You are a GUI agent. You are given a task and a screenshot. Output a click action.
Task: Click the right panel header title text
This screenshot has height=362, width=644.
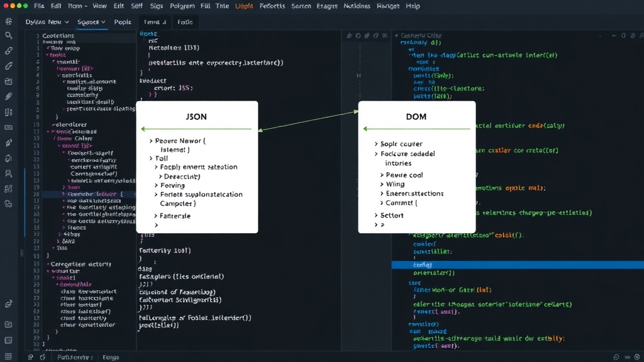[421, 36]
